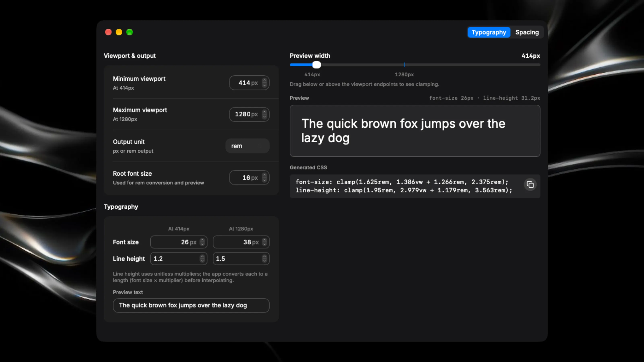The height and width of the screenshot is (362, 644).
Task: Decrease Line height 1.2 stepper down
Action: tap(202, 261)
